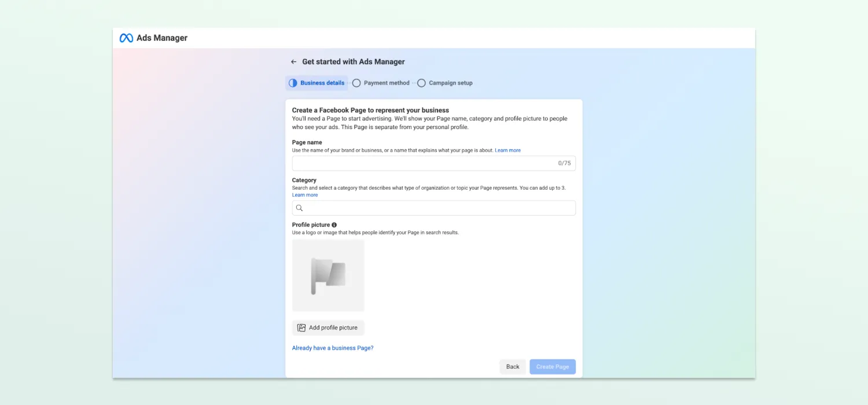Viewport: 868px width, 405px height.
Task: Click the Page name label
Action: click(x=307, y=142)
